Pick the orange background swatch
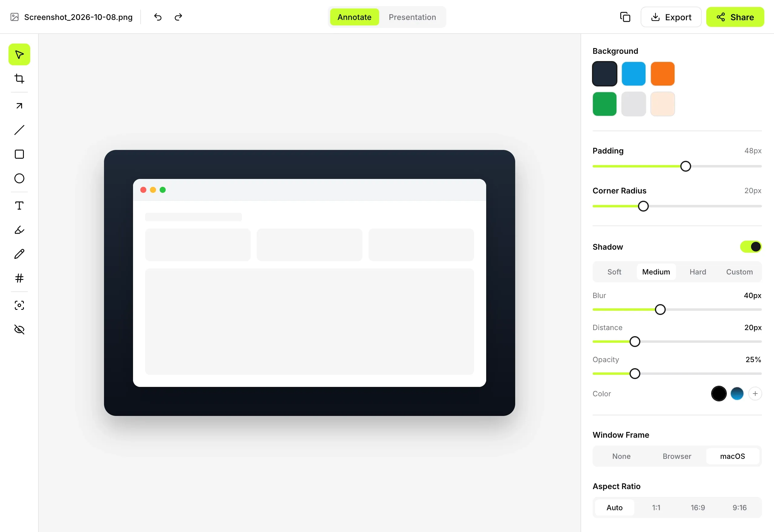This screenshot has height=532, width=774. 662,74
